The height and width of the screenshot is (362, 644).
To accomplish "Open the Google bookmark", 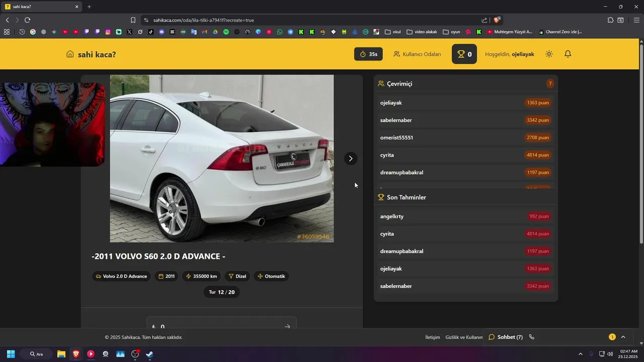I will coord(33,32).
